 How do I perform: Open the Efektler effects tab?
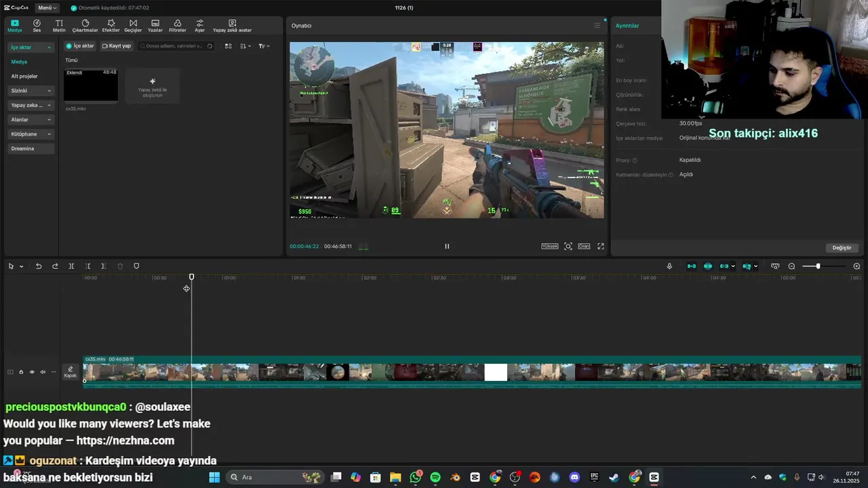[x=111, y=26]
